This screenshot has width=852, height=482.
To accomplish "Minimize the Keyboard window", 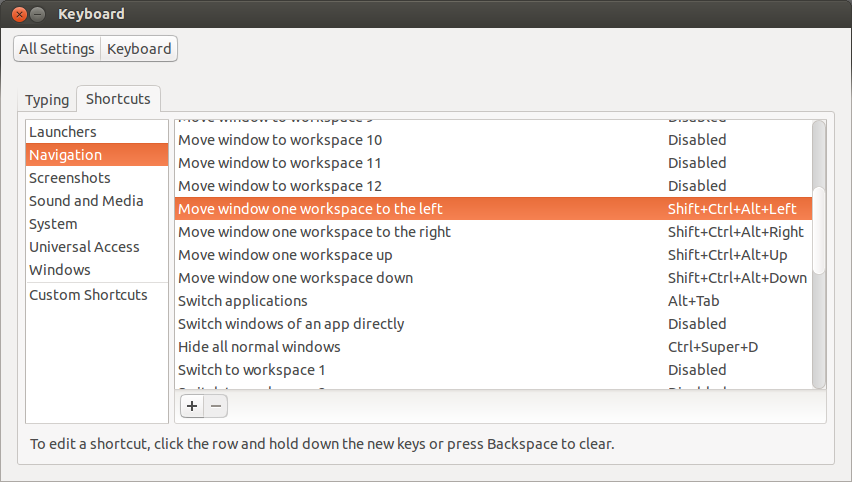I will pyautogui.click(x=37, y=14).
